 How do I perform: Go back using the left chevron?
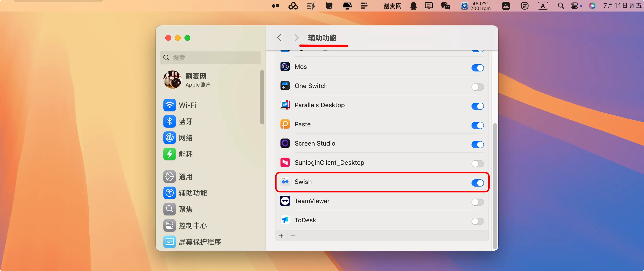tap(279, 38)
